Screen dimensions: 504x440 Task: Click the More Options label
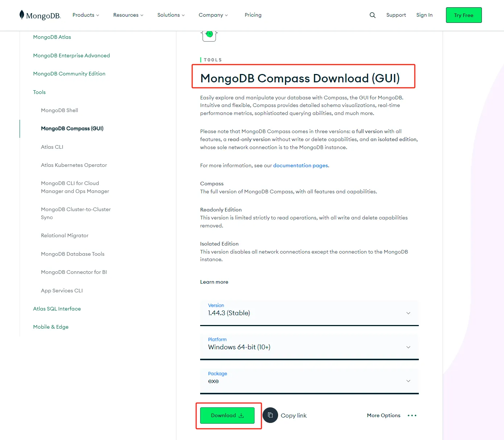pyautogui.click(x=384, y=416)
